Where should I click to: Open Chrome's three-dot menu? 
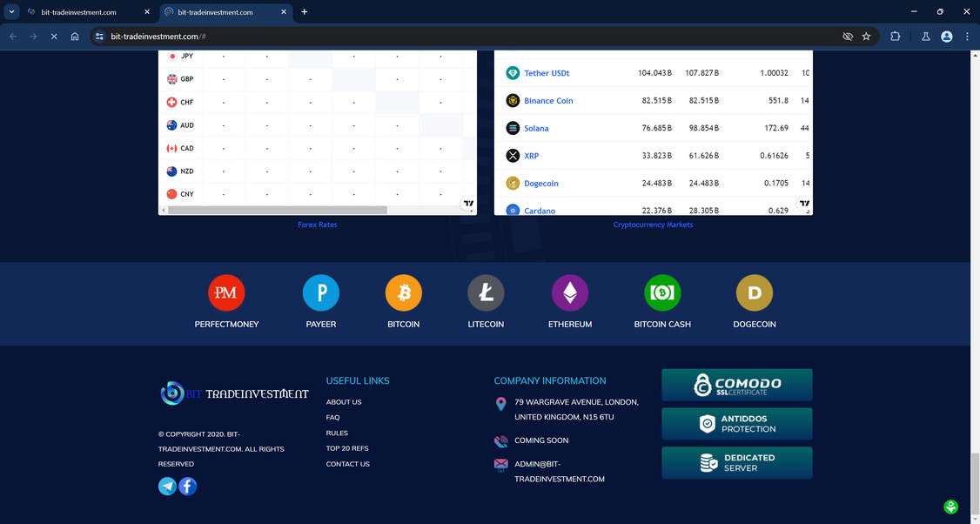pyautogui.click(x=967, y=37)
